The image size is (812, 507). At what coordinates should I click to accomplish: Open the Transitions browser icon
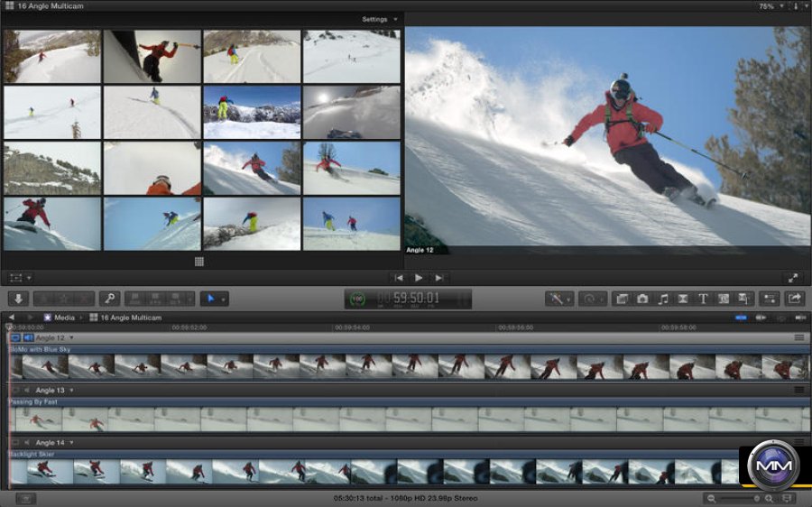click(x=683, y=299)
